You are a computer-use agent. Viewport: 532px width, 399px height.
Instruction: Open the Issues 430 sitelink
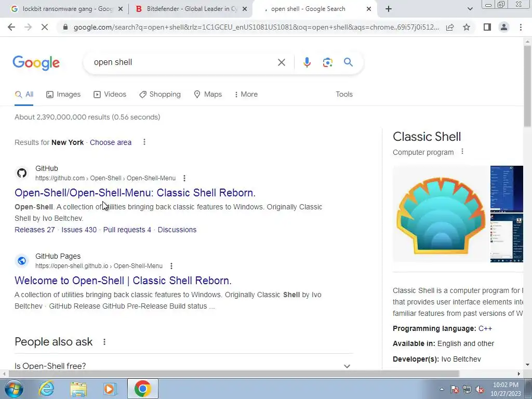79,230
